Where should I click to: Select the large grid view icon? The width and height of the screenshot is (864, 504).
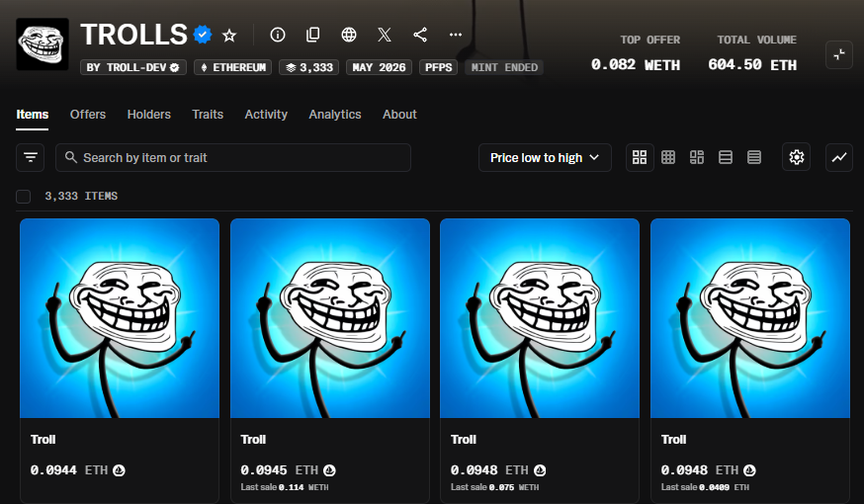(640, 157)
